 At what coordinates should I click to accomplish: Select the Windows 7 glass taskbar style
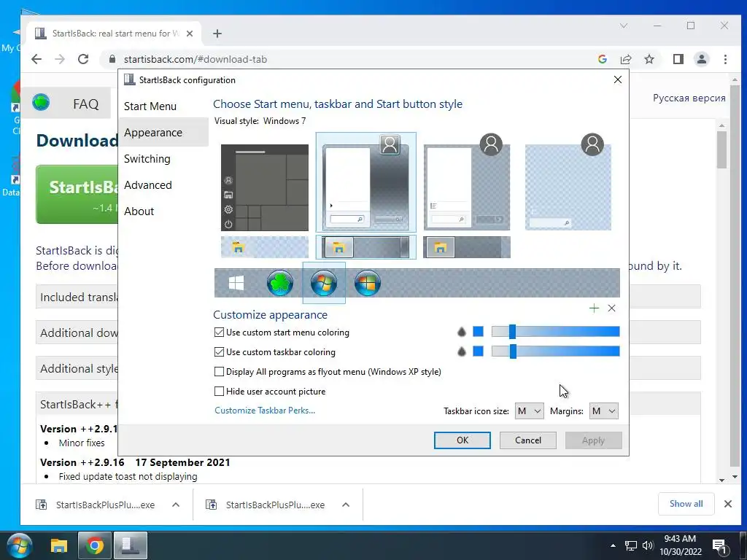pos(366,247)
